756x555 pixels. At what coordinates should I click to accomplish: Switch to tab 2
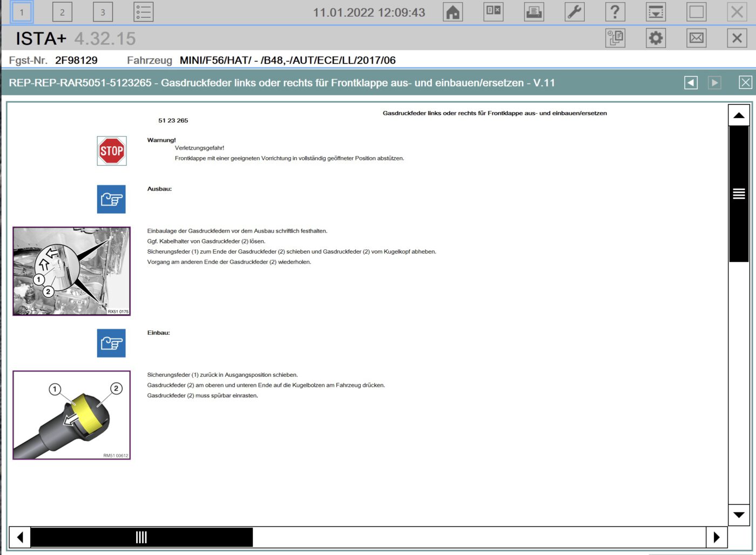62,12
